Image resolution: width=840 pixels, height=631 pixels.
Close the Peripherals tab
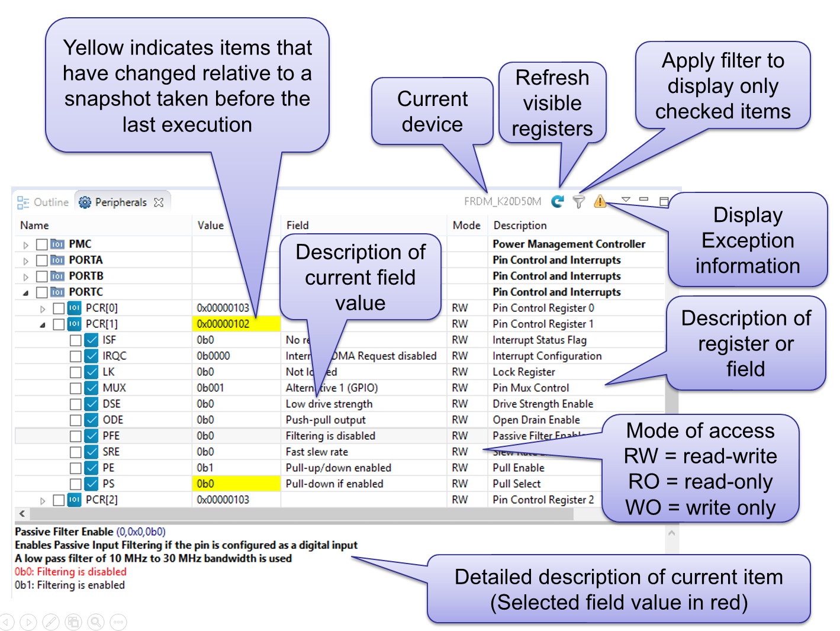coord(159,202)
